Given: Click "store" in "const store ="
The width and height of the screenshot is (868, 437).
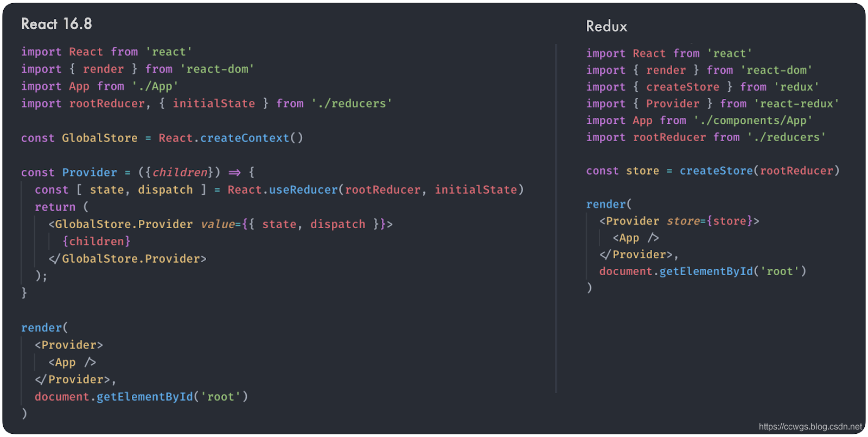Looking at the screenshot, I should (642, 170).
